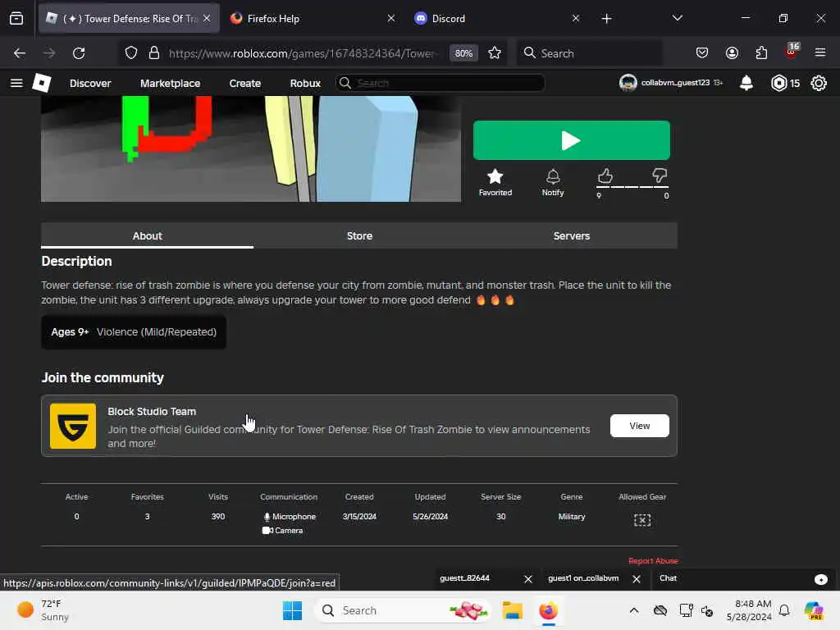Switch to the Servers tab

[572, 235]
